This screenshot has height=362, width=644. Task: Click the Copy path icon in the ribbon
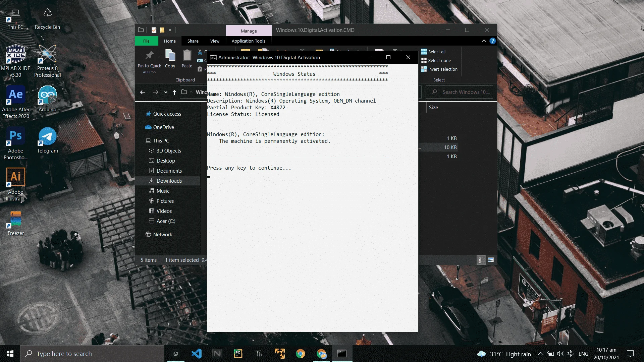coord(200,60)
